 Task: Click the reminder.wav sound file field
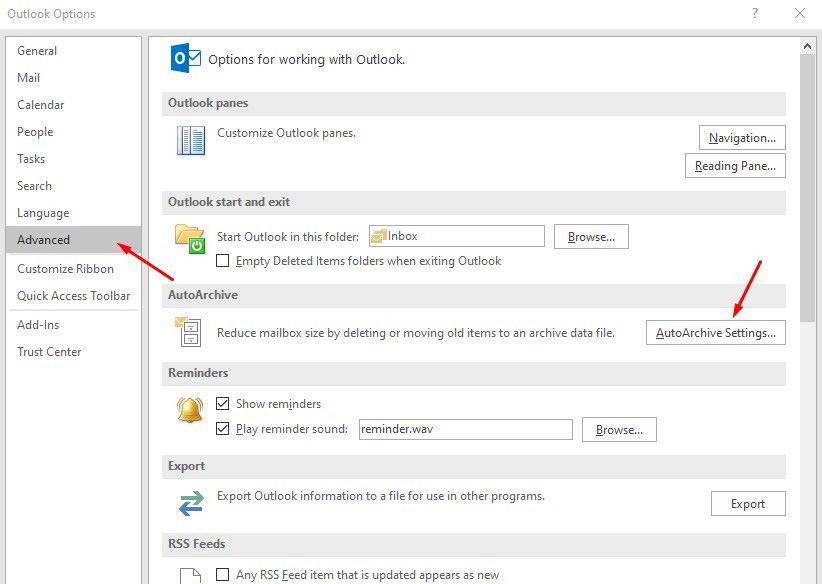click(465, 429)
